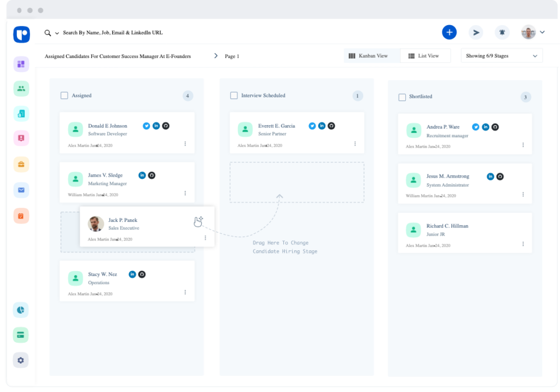Click the blue plus add button
Viewport: 560px width, 392px height.
click(x=449, y=32)
